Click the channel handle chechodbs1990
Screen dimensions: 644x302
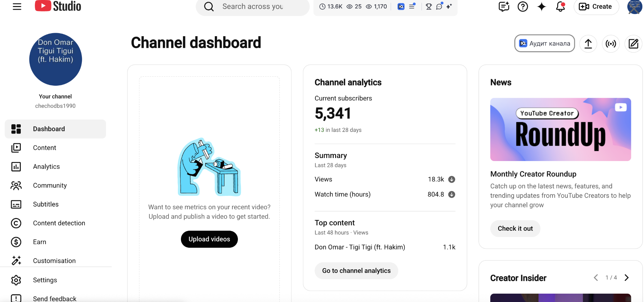[x=55, y=106]
